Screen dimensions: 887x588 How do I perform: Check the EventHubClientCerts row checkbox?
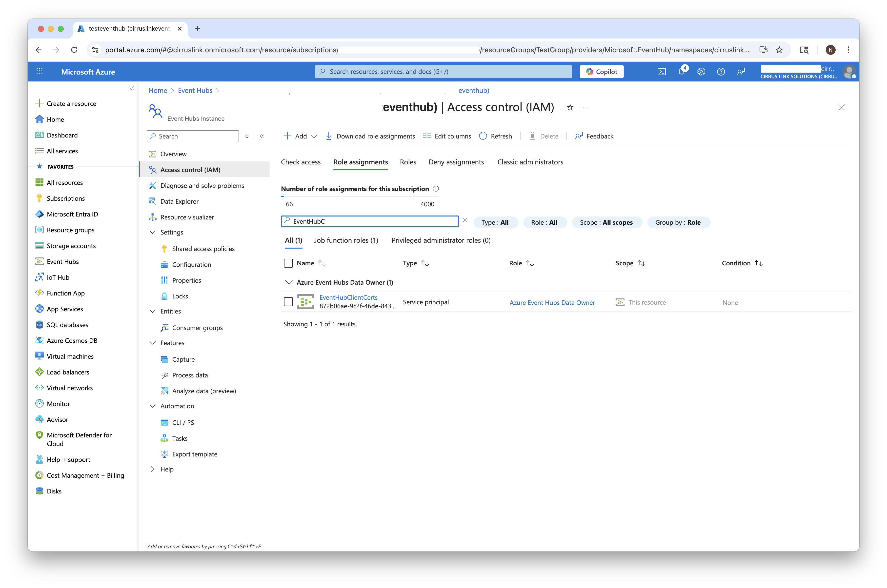click(x=288, y=302)
